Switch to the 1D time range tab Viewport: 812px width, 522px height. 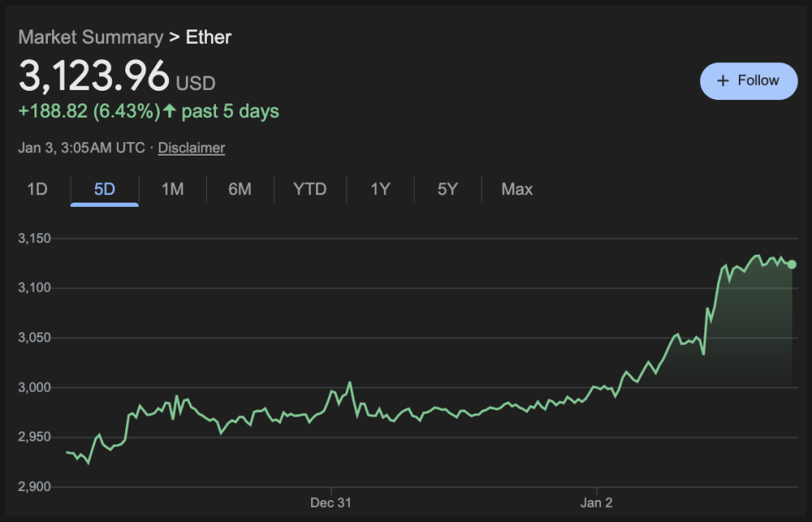point(37,189)
